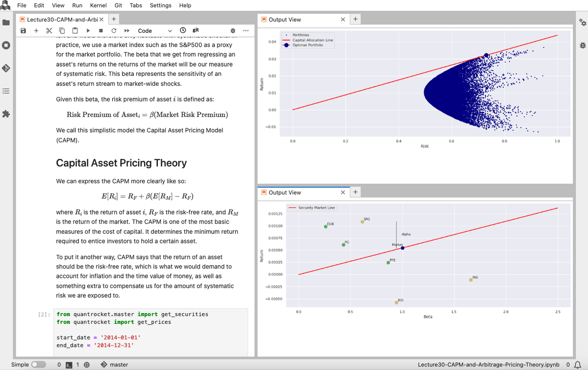The width and height of the screenshot is (588, 370).
Task: Open the Git sidebar panel icon
Action: point(6,68)
